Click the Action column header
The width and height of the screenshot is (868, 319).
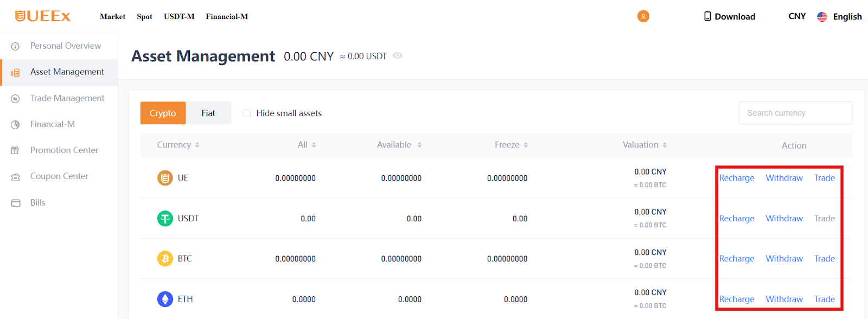click(794, 145)
